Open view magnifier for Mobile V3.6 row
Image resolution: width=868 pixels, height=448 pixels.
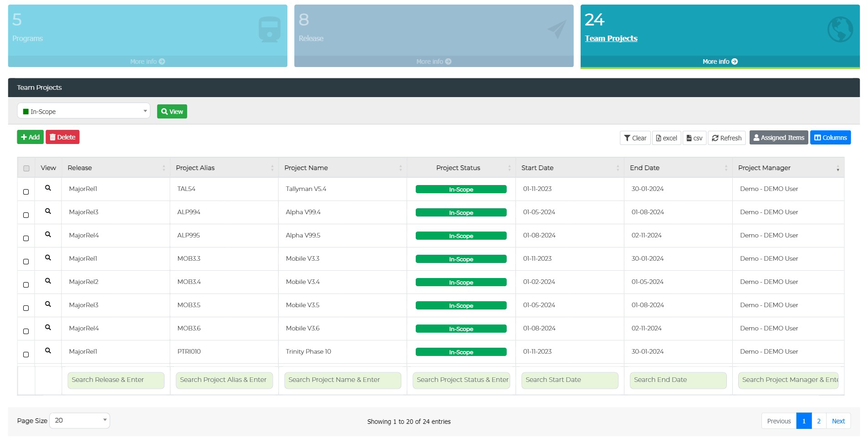pos(48,327)
